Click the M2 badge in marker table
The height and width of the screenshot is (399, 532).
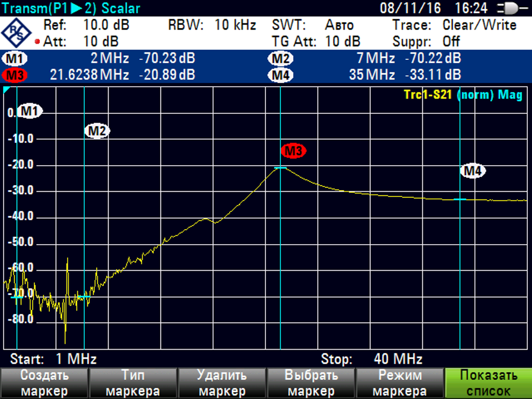(281, 59)
